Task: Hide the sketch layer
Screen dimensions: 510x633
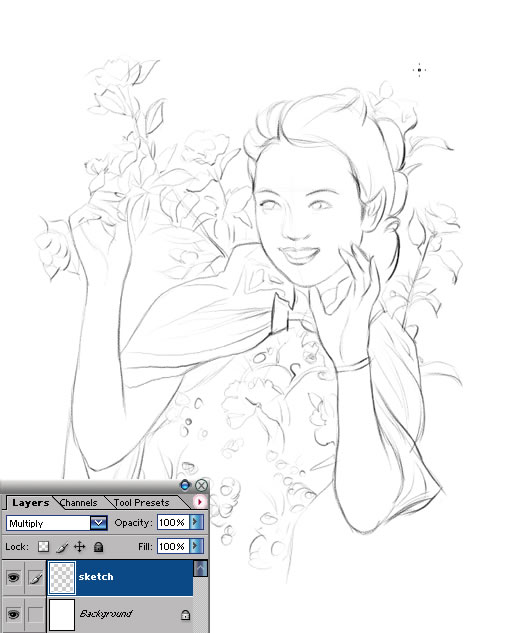Action: 13,577
